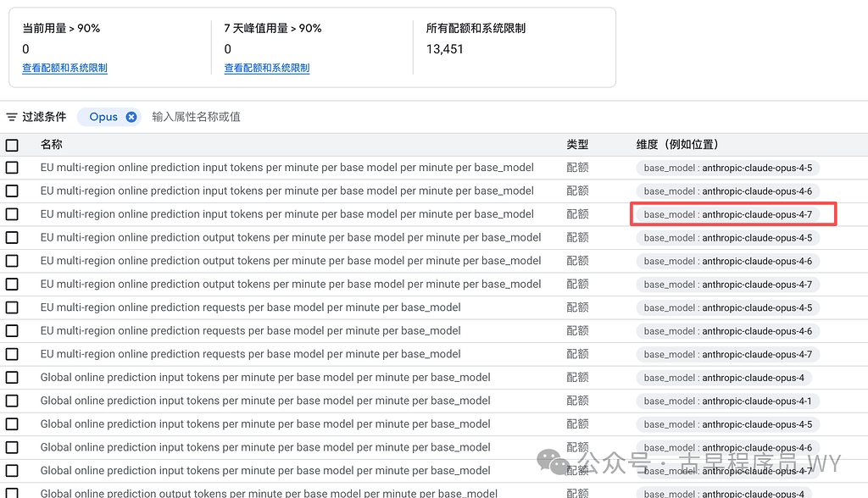Screen dimensions: 868x498
Task: Click the highlighted anthropic-claude-opus-4-7 dimension chip
Action: coord(728,214)
